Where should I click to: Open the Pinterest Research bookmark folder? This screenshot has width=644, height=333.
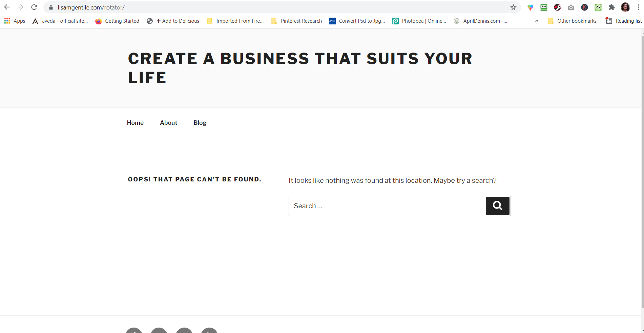296,21
